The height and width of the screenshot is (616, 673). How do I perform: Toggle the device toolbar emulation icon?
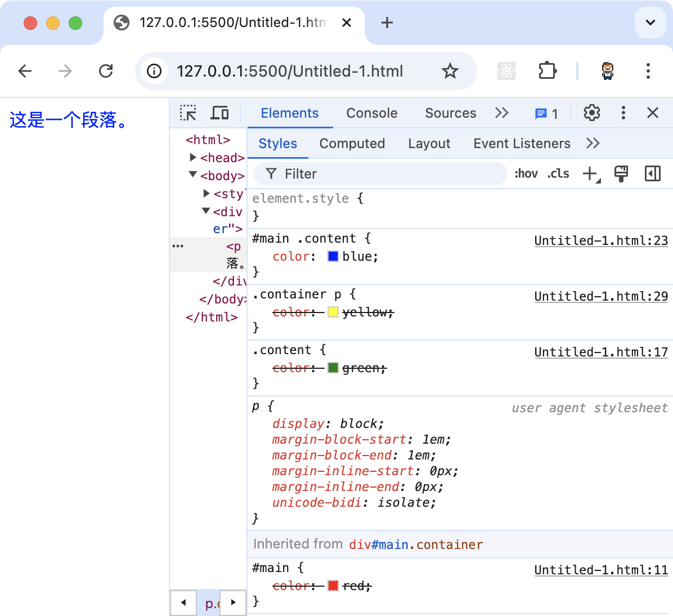[x=219, y=113]
